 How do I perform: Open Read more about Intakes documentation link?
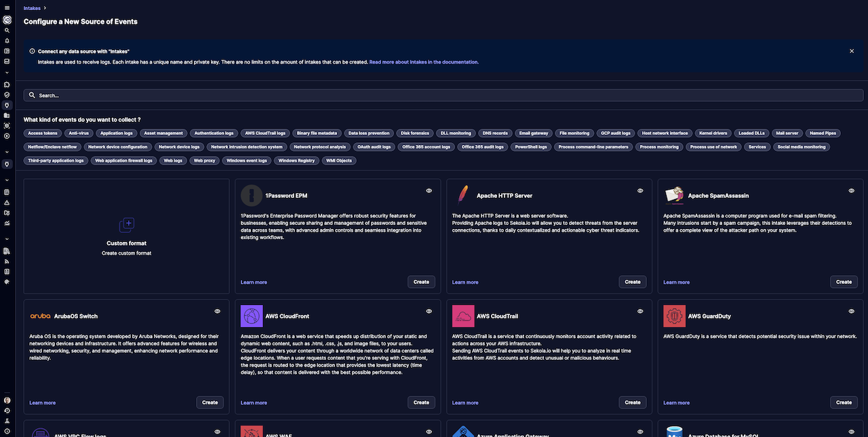click(x=424, y=62)
